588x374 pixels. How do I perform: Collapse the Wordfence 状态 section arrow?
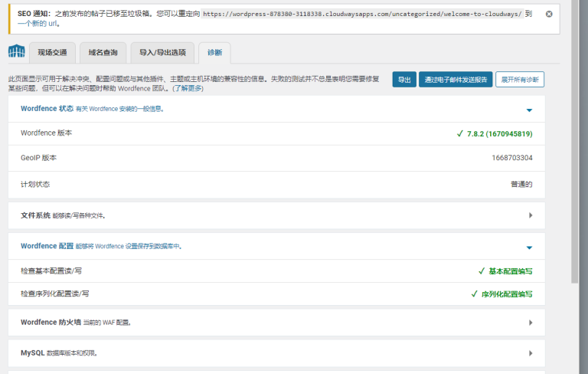(x=529, y=110)
